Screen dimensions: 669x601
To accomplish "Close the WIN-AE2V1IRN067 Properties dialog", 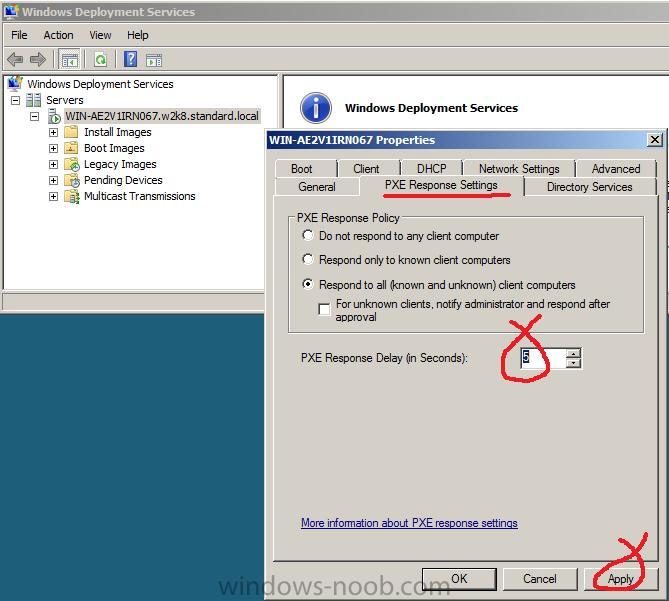I will point(654,140).
